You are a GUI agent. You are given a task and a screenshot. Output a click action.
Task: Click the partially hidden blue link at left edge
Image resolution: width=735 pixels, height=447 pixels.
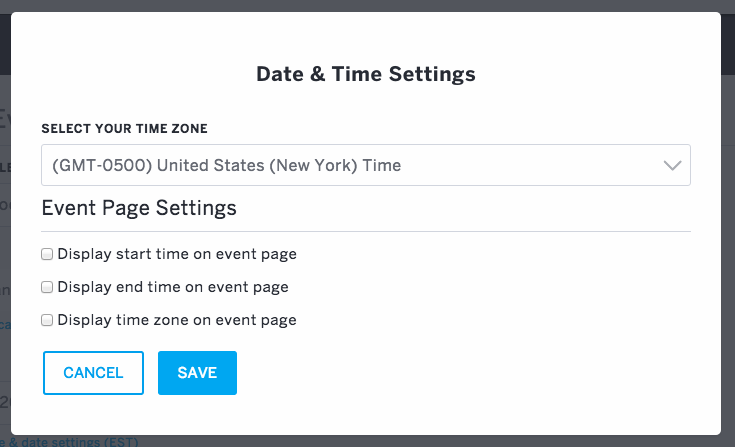coord(5,324)
